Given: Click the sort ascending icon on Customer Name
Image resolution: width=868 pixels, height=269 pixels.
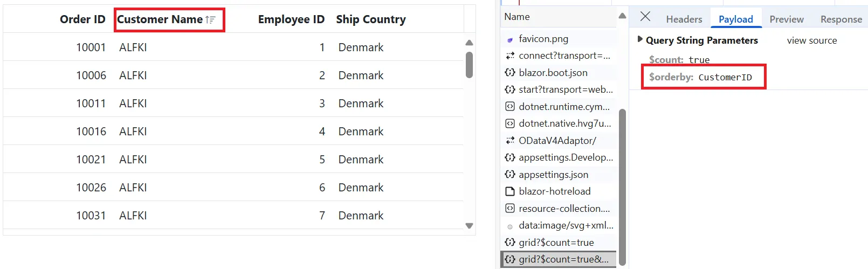Looking at the screenshot, I should (x=210, y=19).
